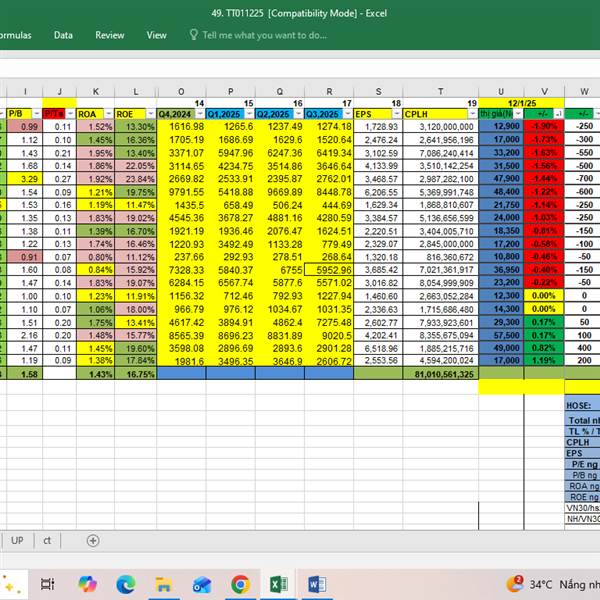The width and height of the screenshot is (600, 600).
Task: Select the ROE cell 23.84%
Action: [x=135, y=179]
